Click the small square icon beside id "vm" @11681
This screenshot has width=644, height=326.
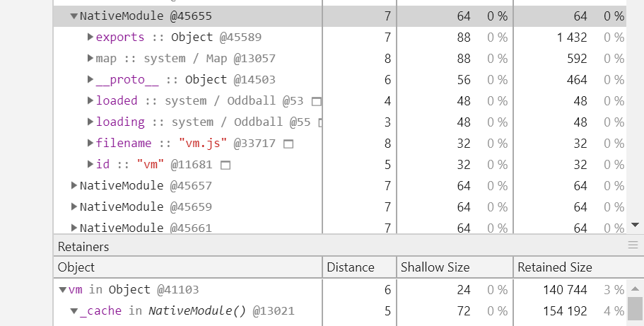pyautogui.click(x=226, y=165)
